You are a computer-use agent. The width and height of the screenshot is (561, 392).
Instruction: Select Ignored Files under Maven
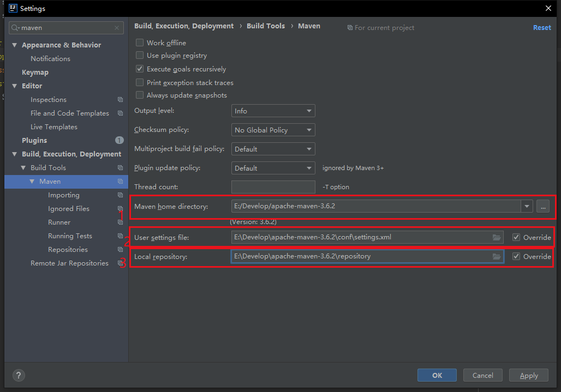(69, 209)
